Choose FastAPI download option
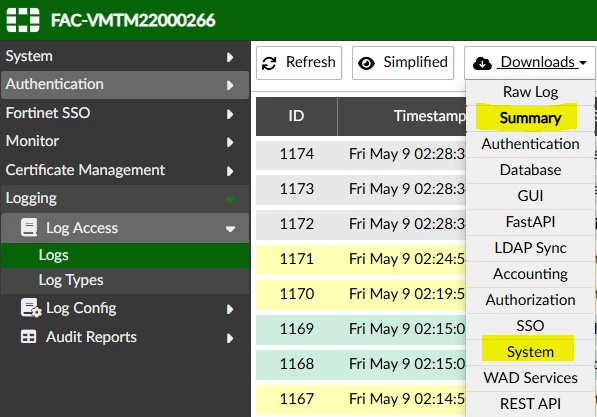597x417 pixels. coord(530,222)
